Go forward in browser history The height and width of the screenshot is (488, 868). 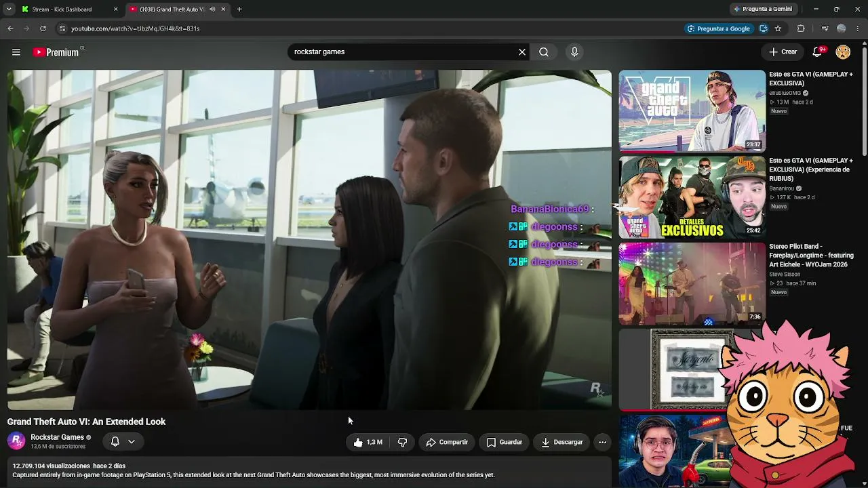(26, 28)
